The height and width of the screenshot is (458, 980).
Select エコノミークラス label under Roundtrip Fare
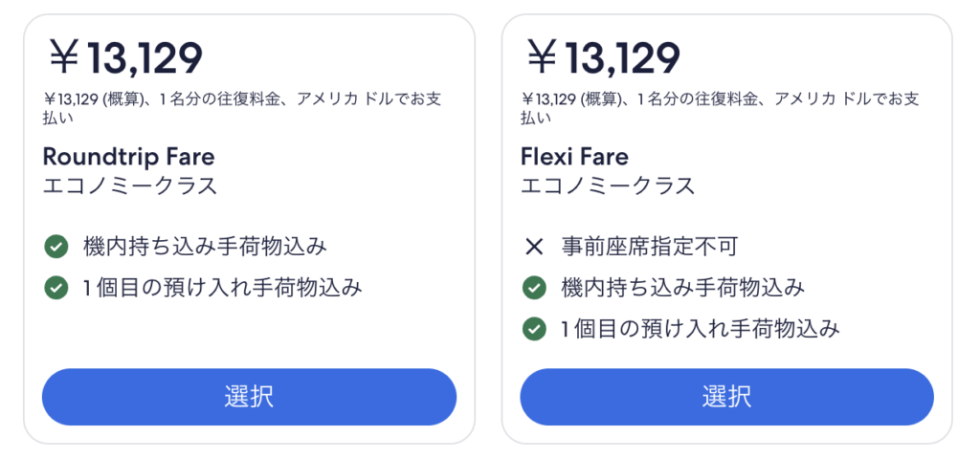point(130,185)
